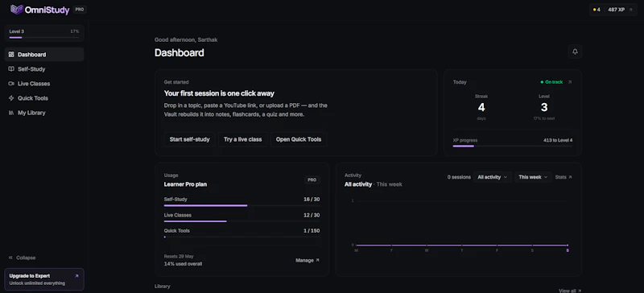Go to Dashboard in the sidebar

(44, 54)
